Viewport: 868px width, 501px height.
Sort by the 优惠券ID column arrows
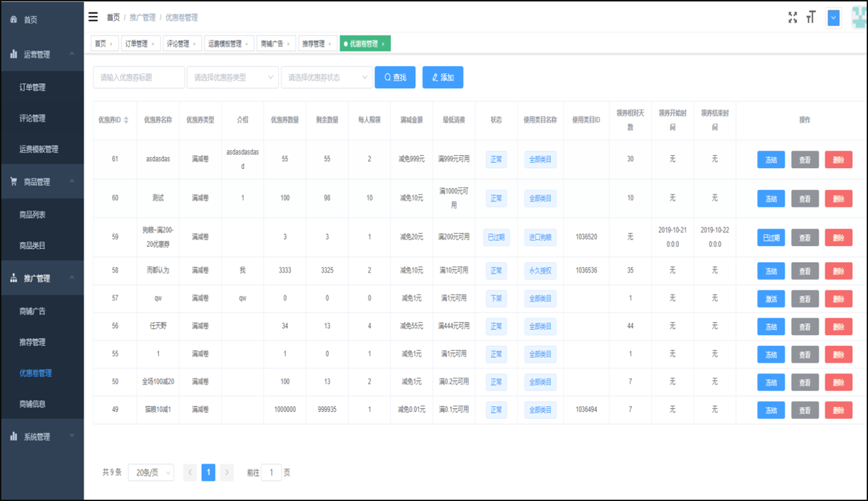click(126, 120)
